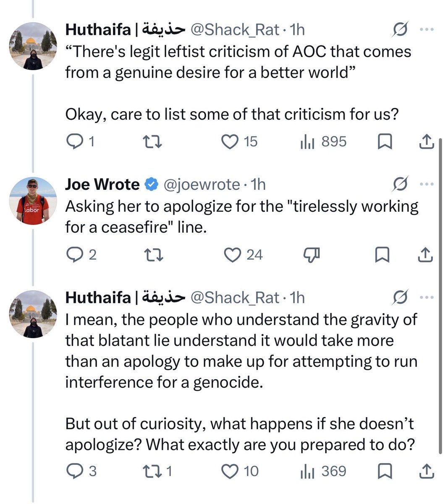Open more options on last Huthaifa tweet
The image size is (445, 504).
pyautogui.click(x=427, y=297)
